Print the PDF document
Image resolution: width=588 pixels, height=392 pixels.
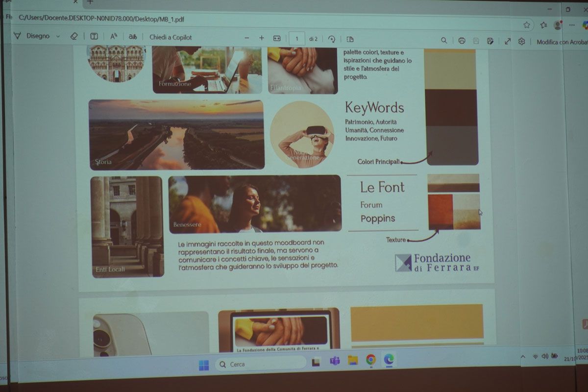coord(462,41)
